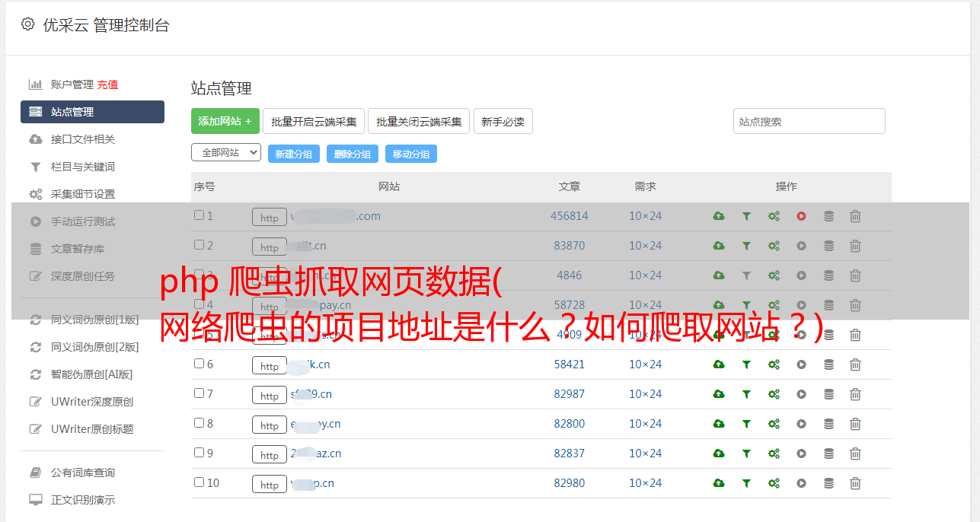Viewport: 980px width, 522px height.
Task: Select 站点管理 in the sidebar
Action: click(x=92, y=112)
